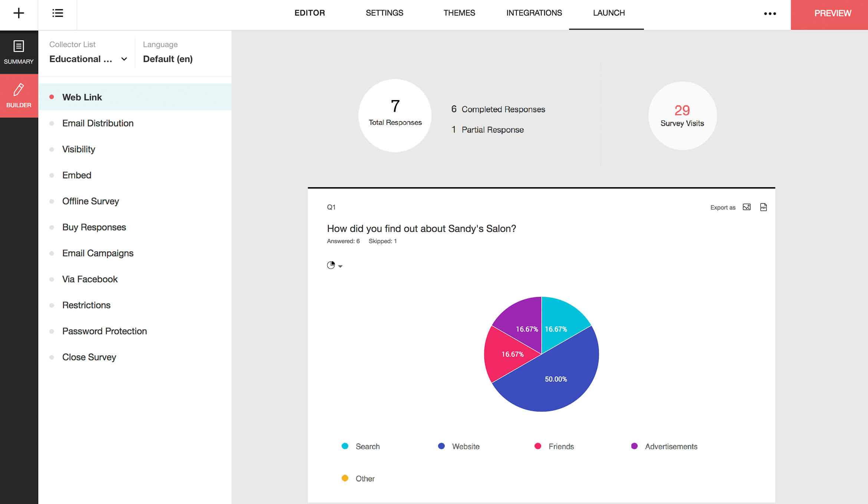
Task: Switch to the SETTINGS tab
Action: click(384, 13)
